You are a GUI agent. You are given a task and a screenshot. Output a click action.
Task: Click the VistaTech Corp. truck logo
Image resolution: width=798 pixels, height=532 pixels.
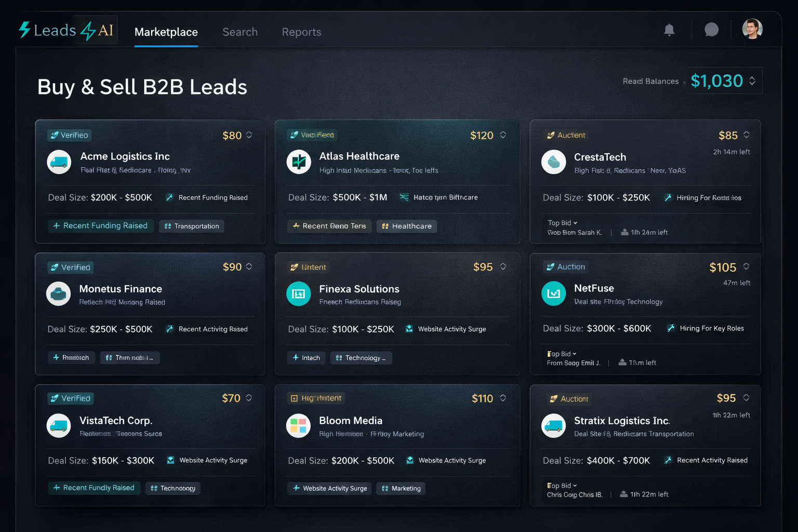[59, 426]
